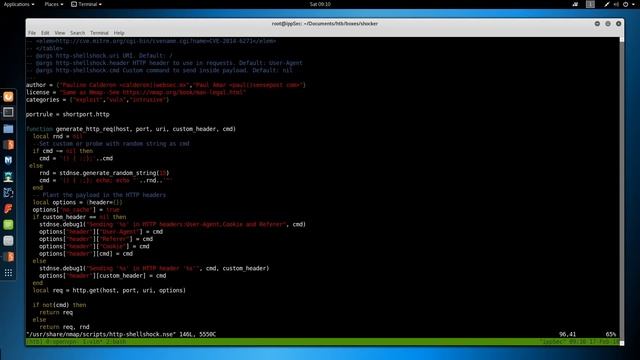The image size is (640, 360).
Task: Click the 'portrule = shortport.http' line
Action: click(68, 114)
